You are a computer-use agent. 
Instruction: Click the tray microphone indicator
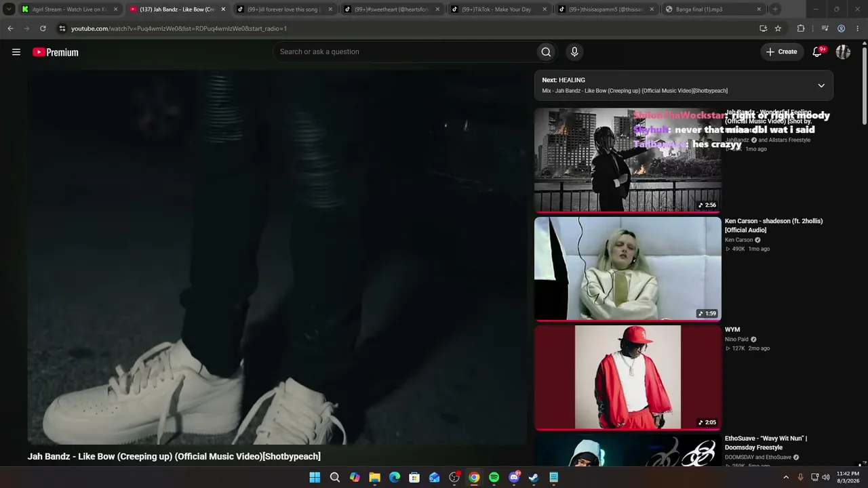[801, 477]
